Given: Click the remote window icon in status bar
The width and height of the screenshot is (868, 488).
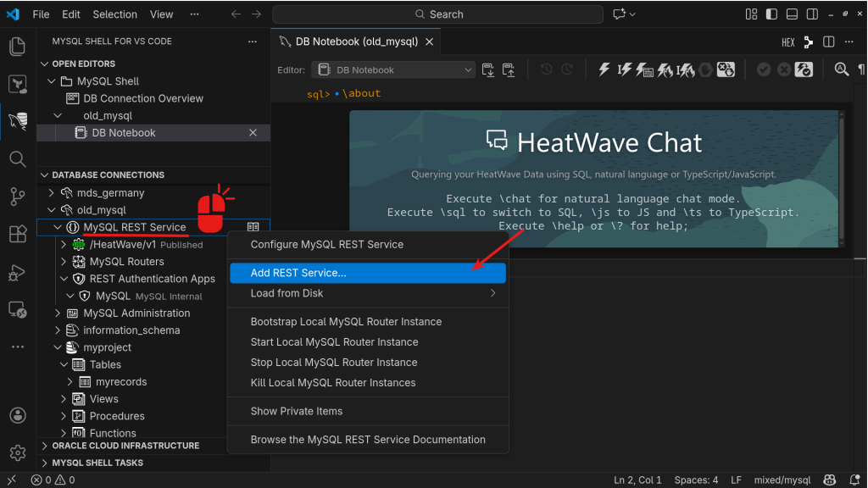Looking at the screenshot, I should [x=11, y=480].
